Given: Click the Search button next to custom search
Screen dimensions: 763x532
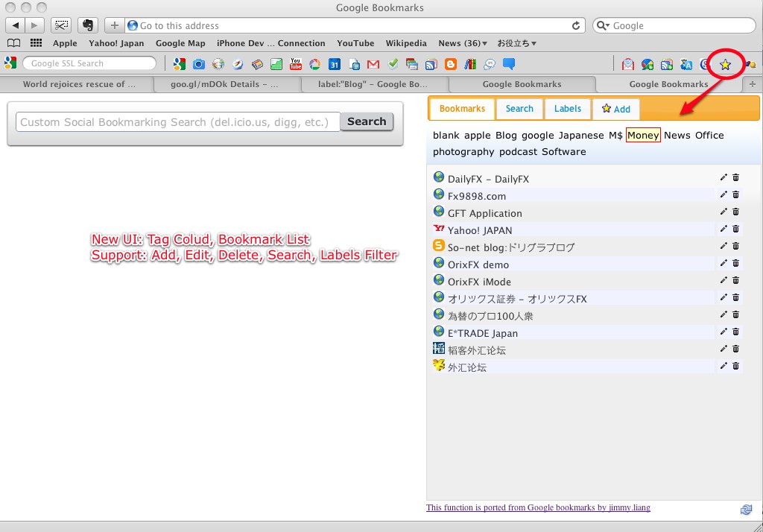Looking at the screenshot, I should coord(367,121).
